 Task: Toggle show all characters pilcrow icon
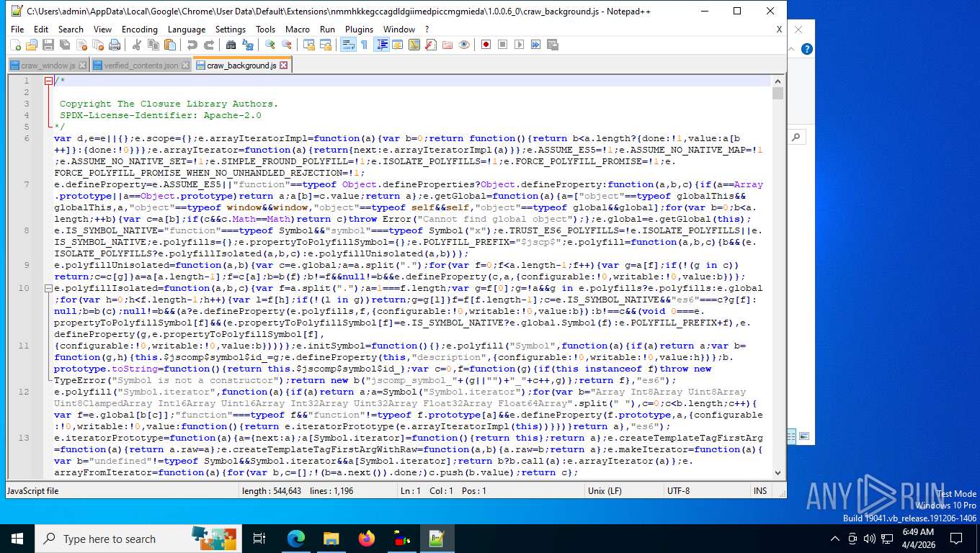(x=364, y=45)
